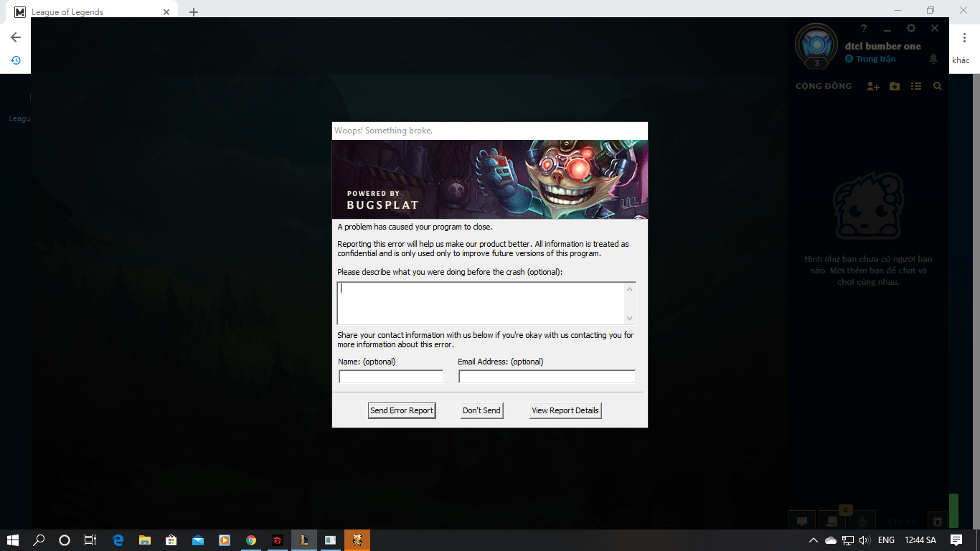
Task: Choose Don't Send in crash dialog
Action: pyautogui.click(x=481, y=410)
